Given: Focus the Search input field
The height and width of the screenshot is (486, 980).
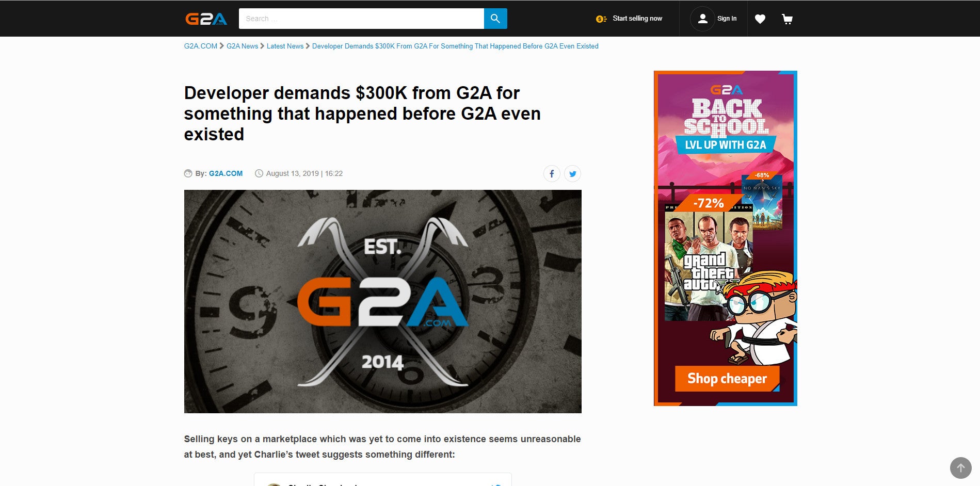Looking at the screenshot, I should coord(361,19).
